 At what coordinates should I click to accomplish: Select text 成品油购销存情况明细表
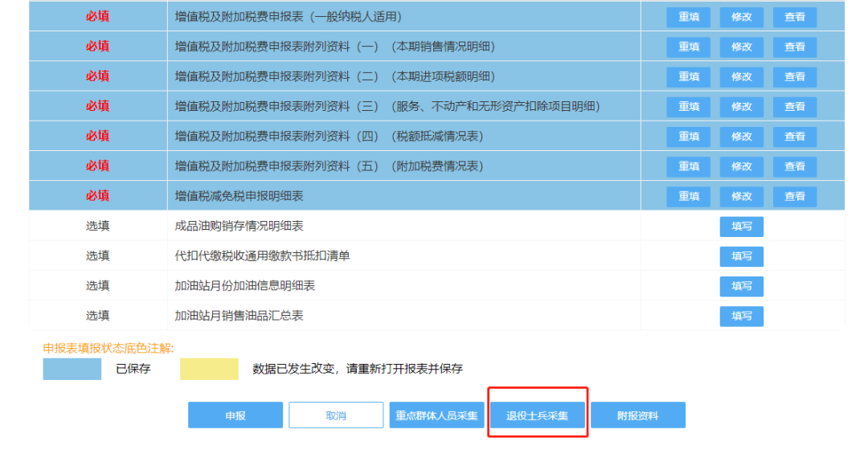point(240,226)
